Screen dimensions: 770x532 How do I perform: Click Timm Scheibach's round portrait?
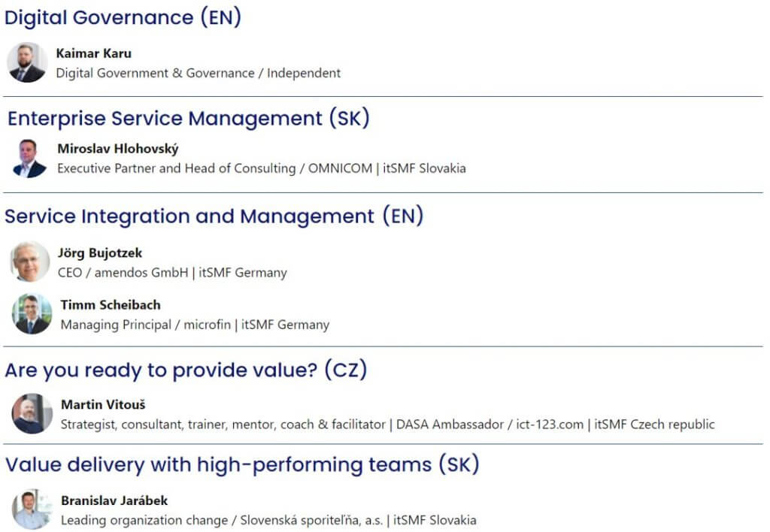32,314
